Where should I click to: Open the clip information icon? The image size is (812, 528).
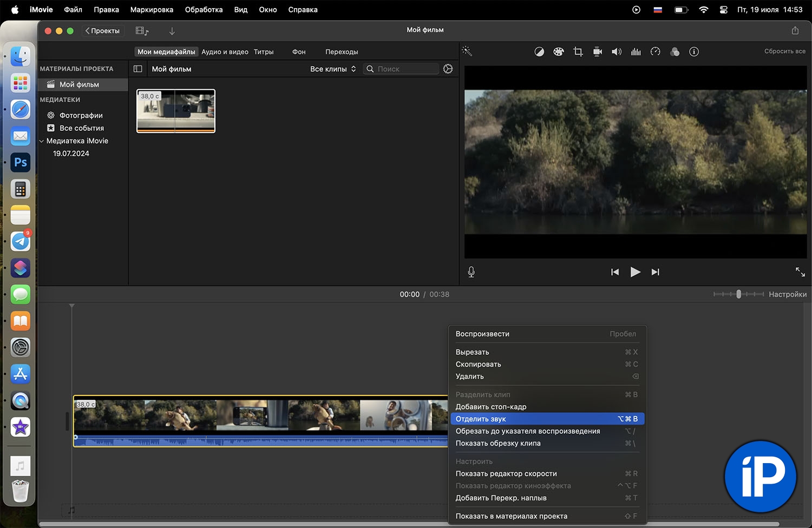click(694, 52)
